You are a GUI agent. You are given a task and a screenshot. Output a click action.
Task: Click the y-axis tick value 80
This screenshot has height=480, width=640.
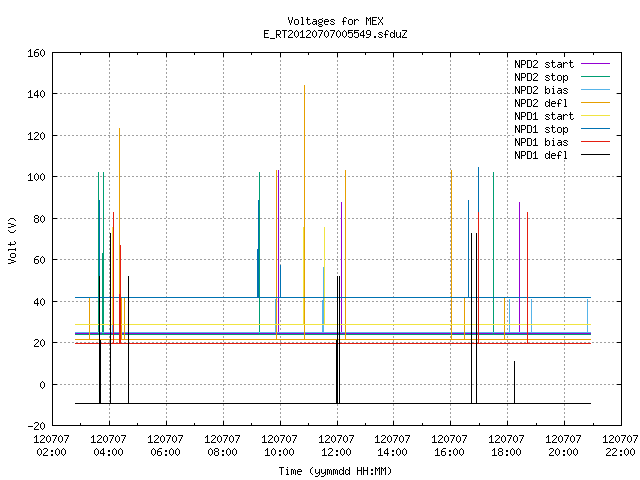coord(39,219)
